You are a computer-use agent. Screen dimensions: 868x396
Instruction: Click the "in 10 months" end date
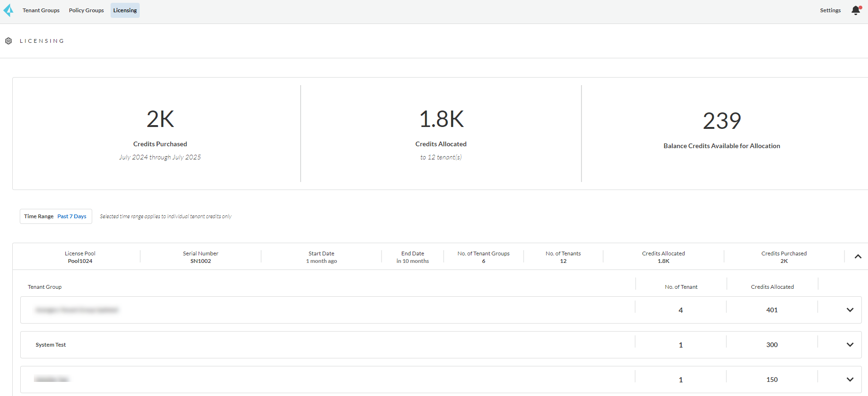pos(413,261)
